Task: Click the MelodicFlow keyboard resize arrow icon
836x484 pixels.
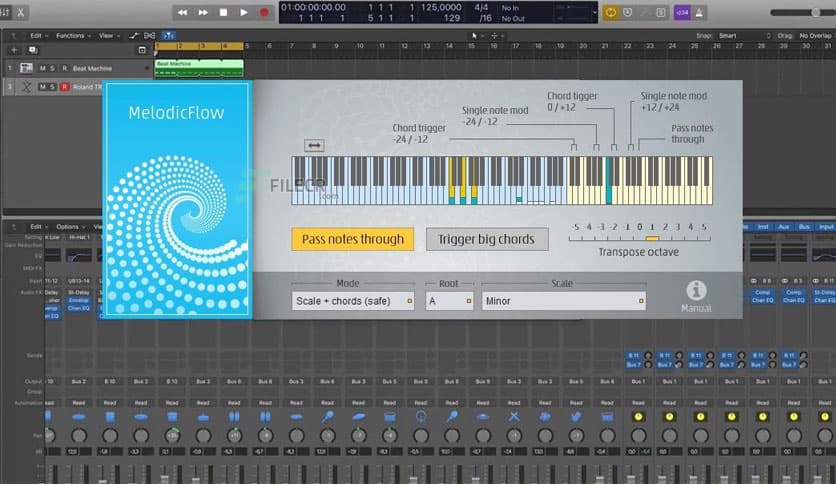Action: coord(314,145)
